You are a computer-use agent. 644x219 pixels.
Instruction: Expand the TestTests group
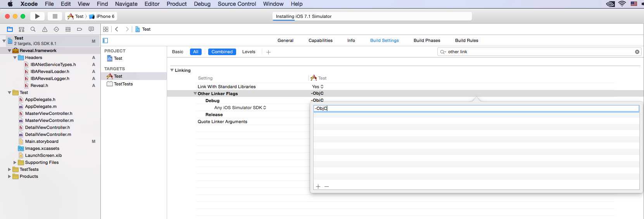point(9,169)
